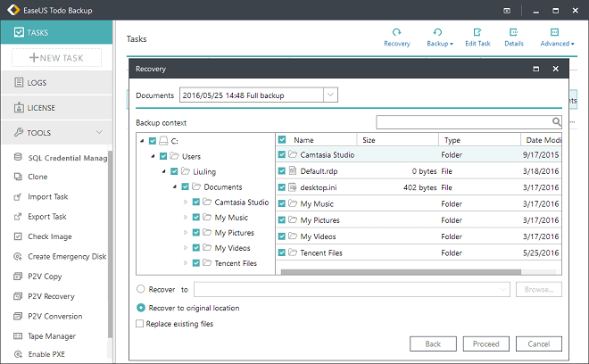Open the Backup toolbar dropdown
589x364 pixels.
440,37
